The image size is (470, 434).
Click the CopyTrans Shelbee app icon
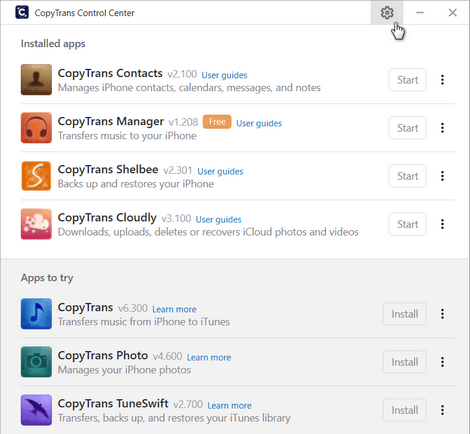click(36, 176)
